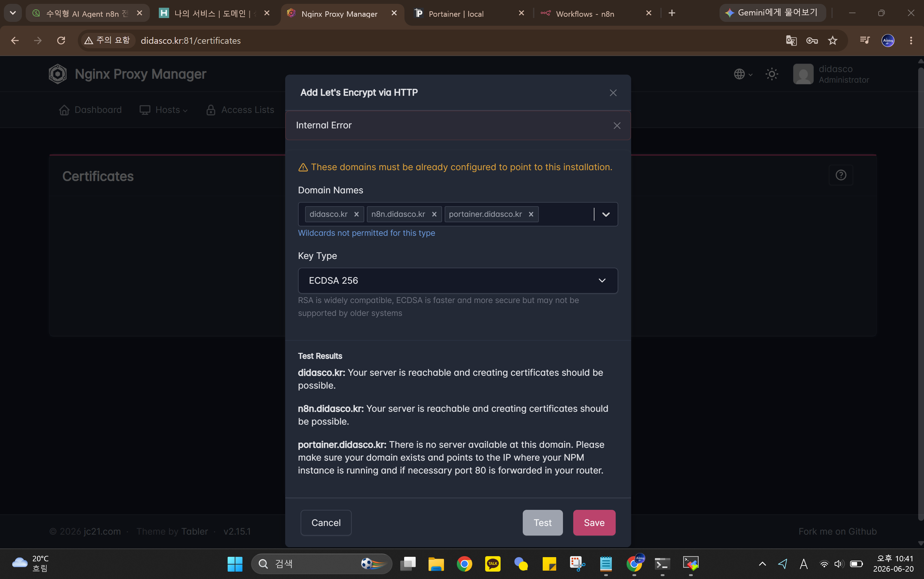The height and width of the screenshot is (579, 924).
Task: Expand the Domain Names dropdown arrow
Action: pyautogui.click(x=605, y=214)
